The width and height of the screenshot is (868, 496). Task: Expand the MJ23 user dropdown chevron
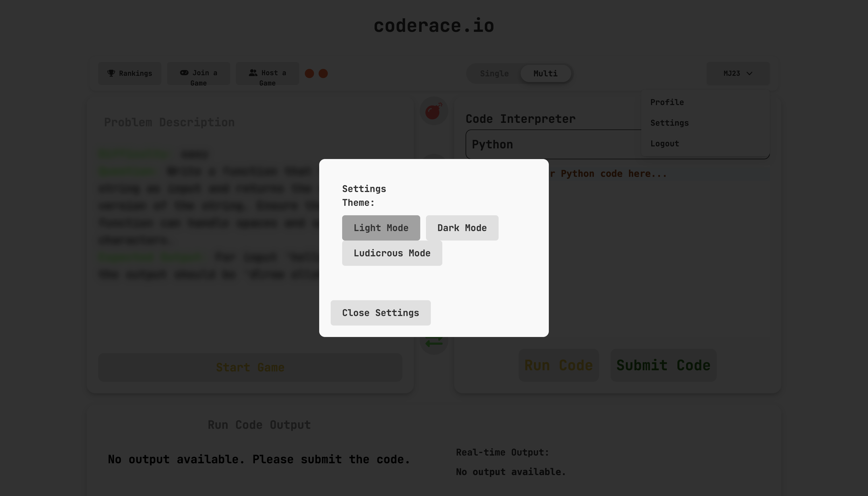coord(749,73)
